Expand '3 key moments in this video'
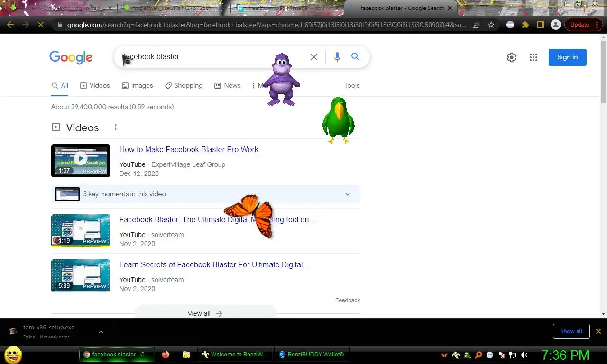 206,194
